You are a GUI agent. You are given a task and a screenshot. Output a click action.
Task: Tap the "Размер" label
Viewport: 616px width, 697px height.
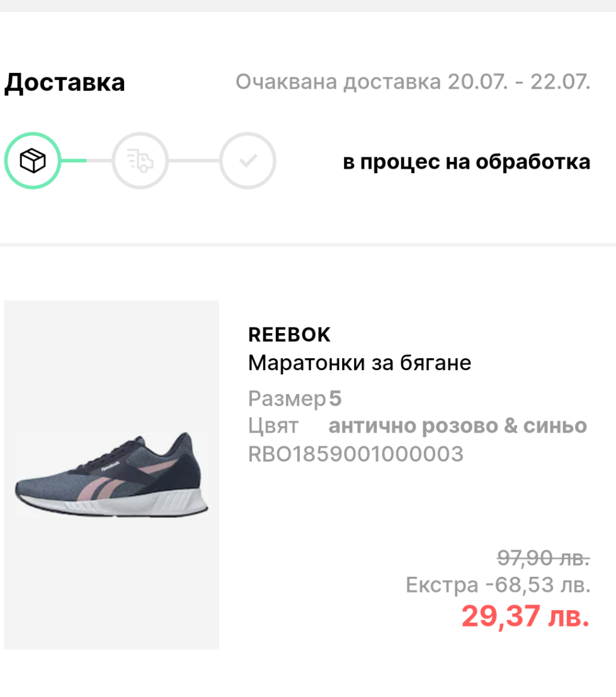point(287,399)
